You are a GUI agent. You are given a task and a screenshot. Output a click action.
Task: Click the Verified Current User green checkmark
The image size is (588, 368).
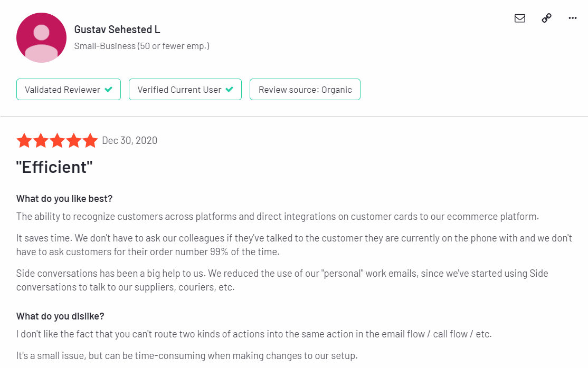pyautogui.click(x=230, y=89)
